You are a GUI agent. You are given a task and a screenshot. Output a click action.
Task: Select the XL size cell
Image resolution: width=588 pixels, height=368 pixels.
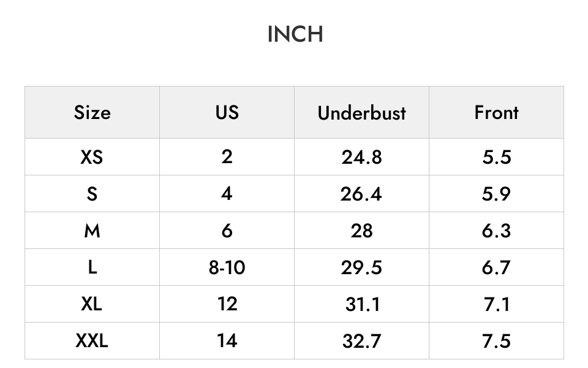point(92,304)
